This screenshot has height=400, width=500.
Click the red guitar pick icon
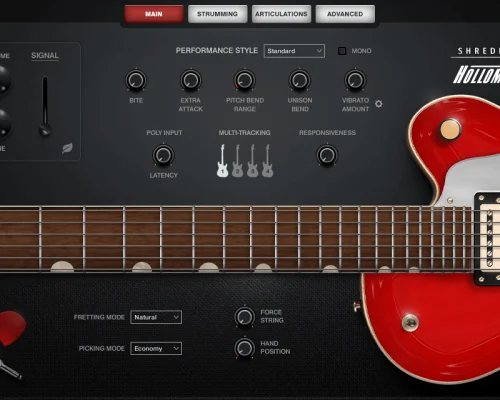point(12,328)
